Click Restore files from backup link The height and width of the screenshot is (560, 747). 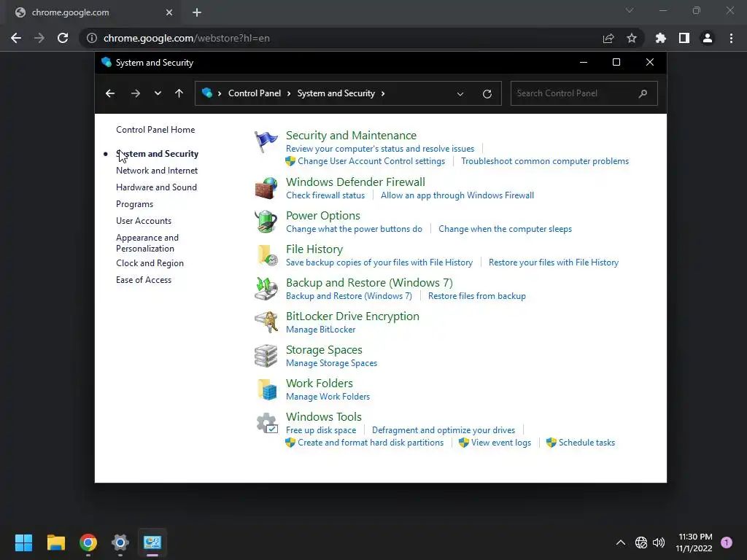pyautogui.click(x=477, y=296)
